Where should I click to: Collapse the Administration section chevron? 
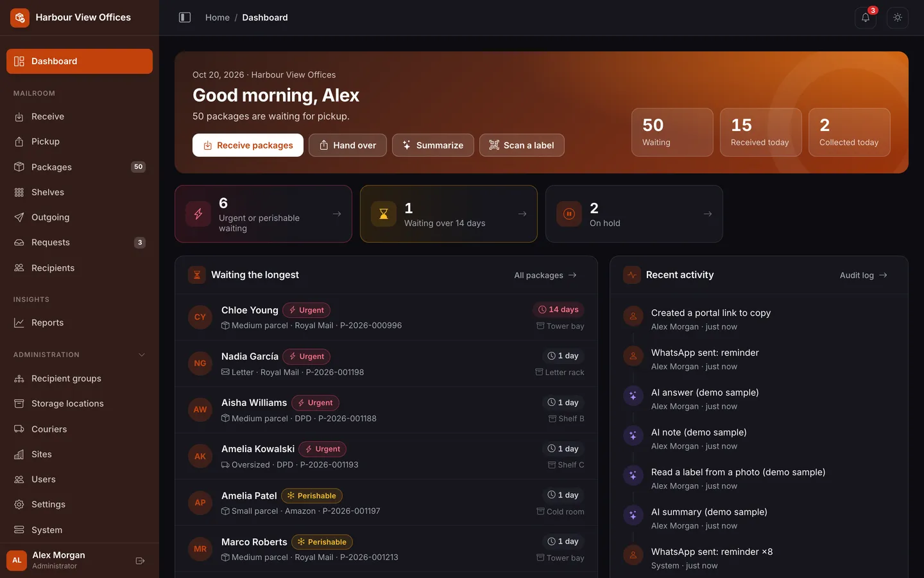[142, 355]
